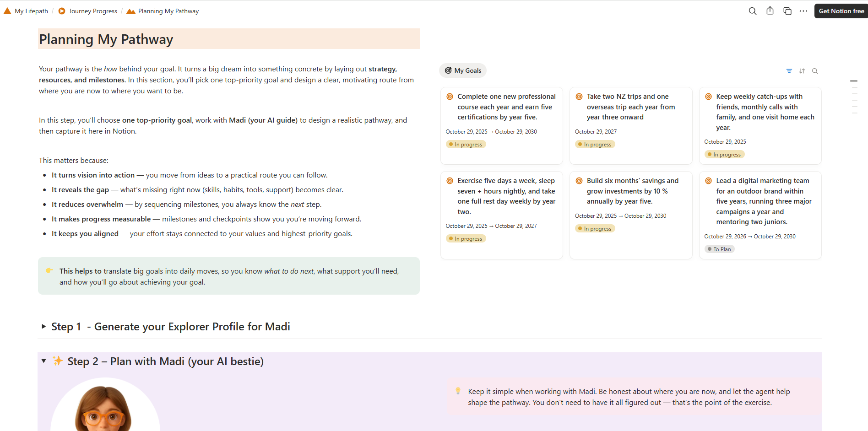The image size is (868, 431).
Task: Collapse Step 2 Plan with Madi toggle
Action: point(44,361)
